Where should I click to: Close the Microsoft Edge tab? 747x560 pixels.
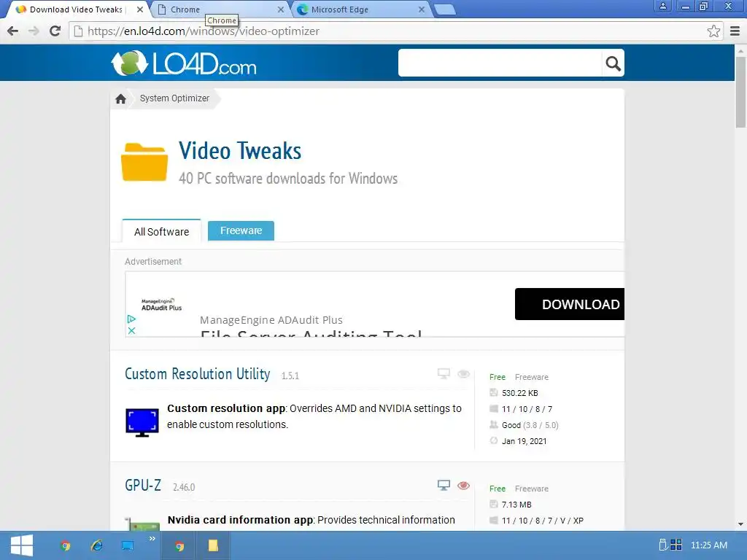[421, 9]
